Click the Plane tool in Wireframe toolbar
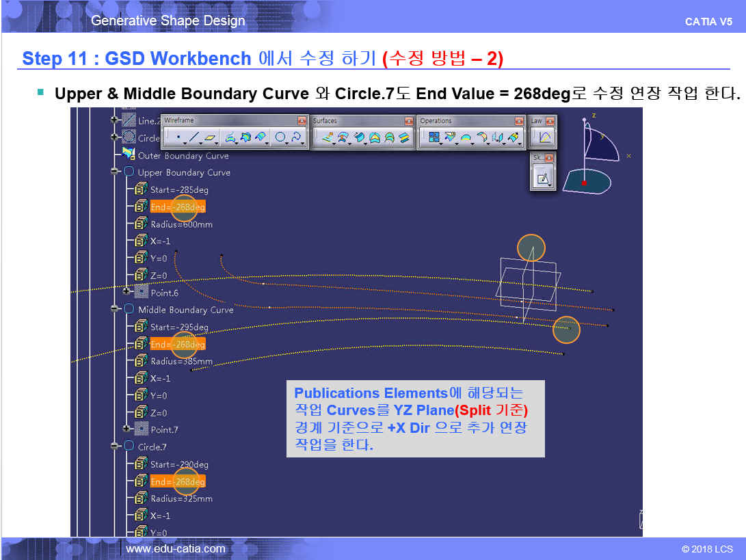The width and height of the screenshot is (746, 560). point(211,137)
